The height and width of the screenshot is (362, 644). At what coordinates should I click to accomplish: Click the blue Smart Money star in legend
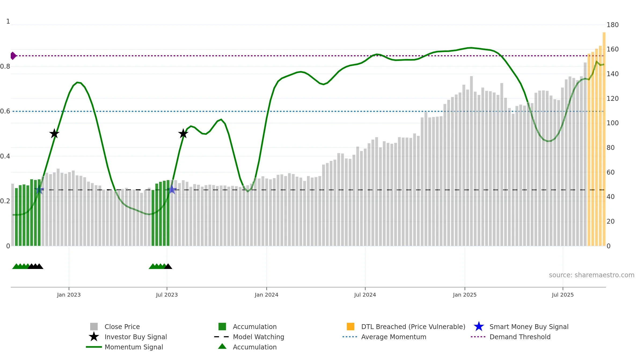(479, 327)
